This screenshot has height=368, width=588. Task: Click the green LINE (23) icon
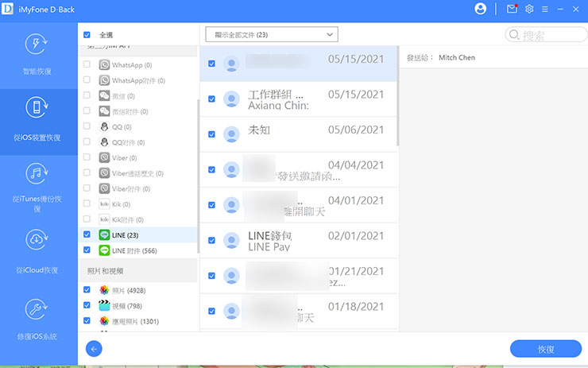coord(104,234)
